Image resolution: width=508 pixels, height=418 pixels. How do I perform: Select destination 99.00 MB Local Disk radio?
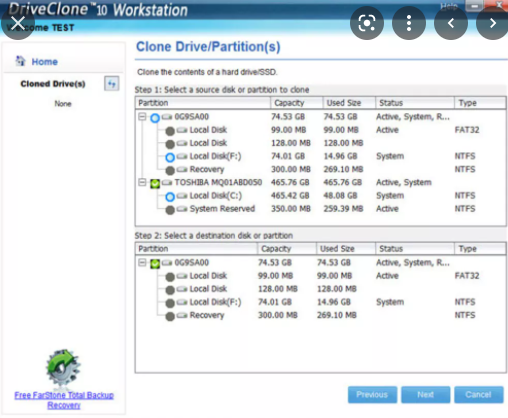tap(170, 277)
